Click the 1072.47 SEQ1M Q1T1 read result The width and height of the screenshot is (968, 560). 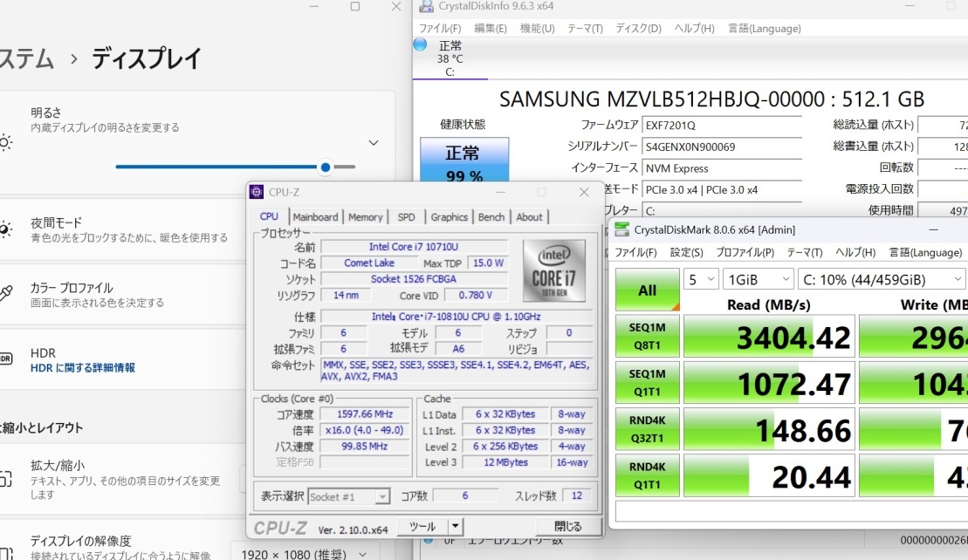coord(769,383)
